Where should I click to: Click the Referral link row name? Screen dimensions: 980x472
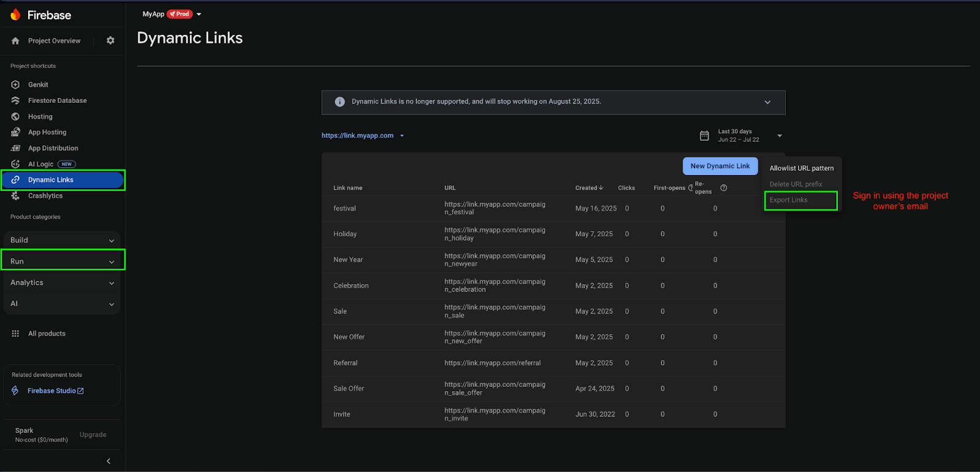[x=345, y=363]
